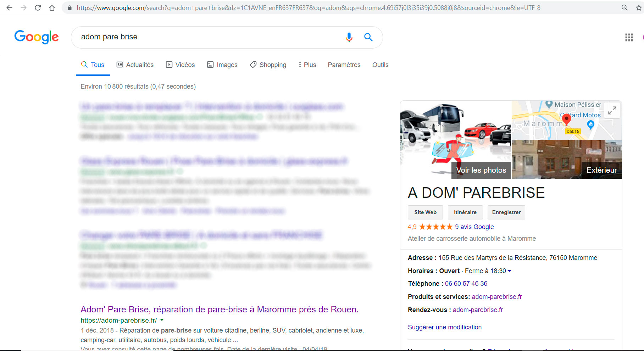Open Rendez-vous adom-parebrise.fr link

click(x=478, y=310)
